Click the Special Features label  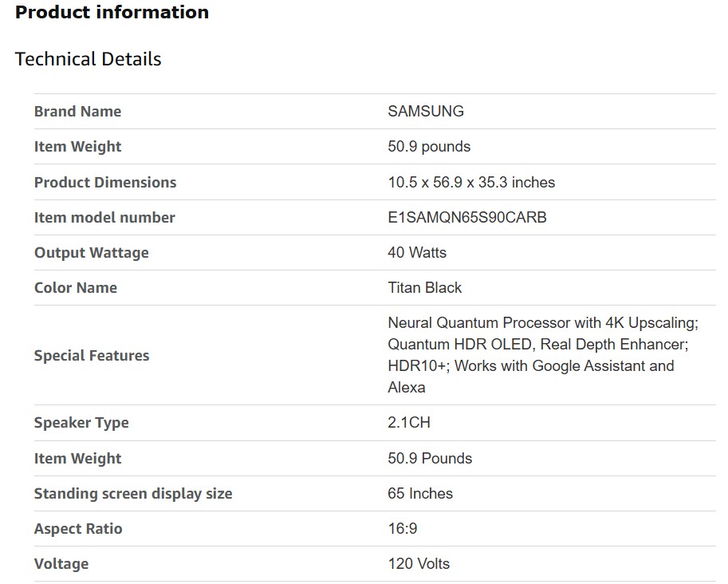coord(92,356)
